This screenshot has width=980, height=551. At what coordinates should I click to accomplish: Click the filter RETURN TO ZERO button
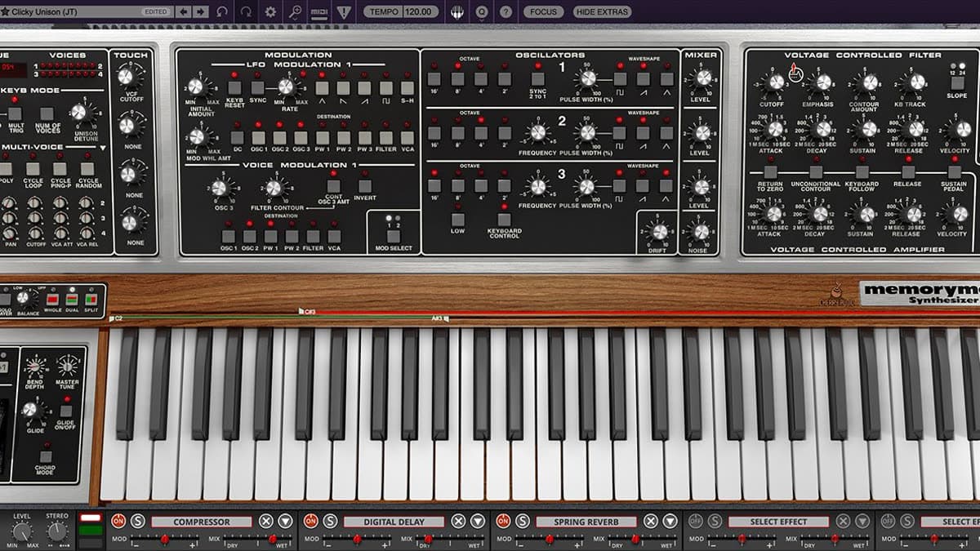[769, 171]
